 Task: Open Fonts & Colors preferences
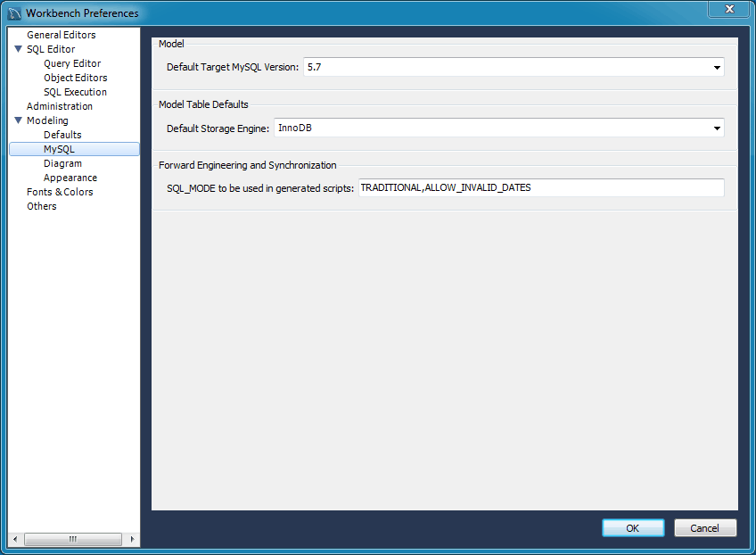(x=60, y=192)
